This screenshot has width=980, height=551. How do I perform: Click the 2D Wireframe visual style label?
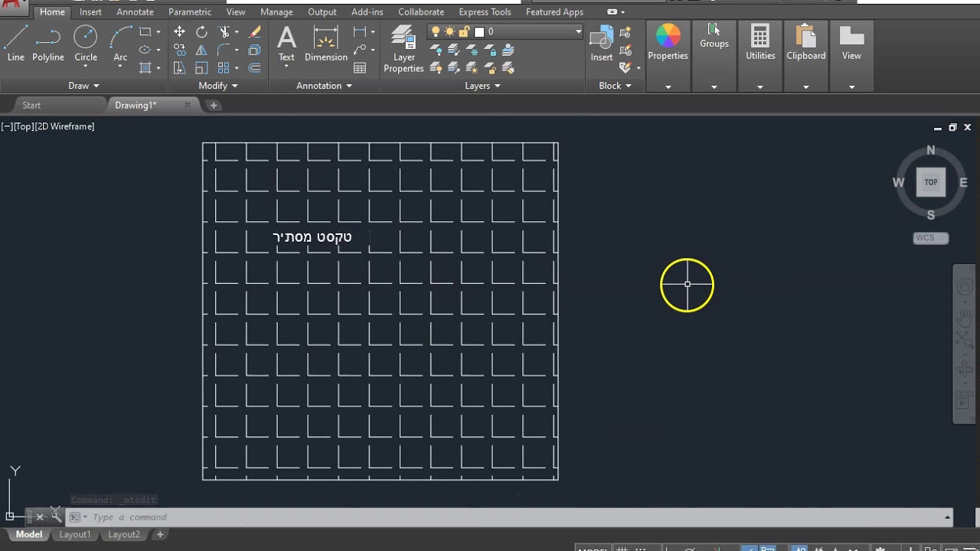click(x=64, y=126)
